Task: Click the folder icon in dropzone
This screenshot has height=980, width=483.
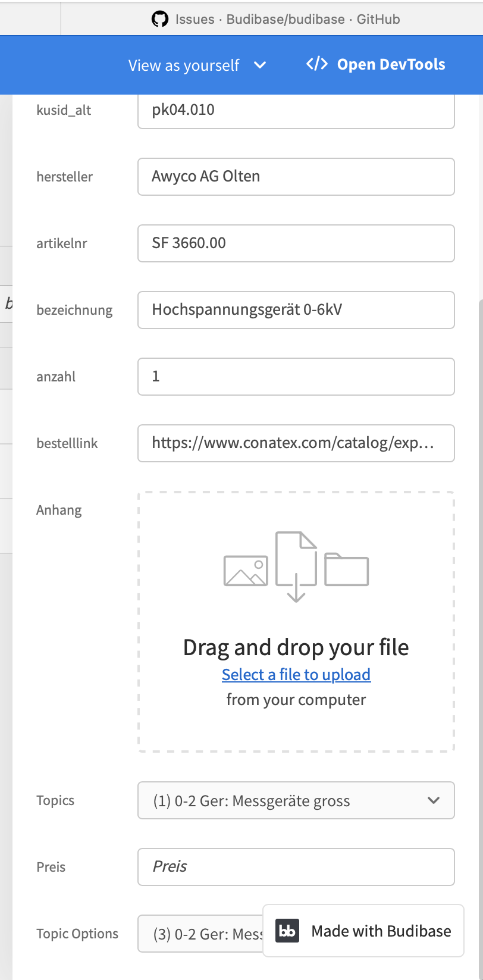Action: (x=347, y=569)
